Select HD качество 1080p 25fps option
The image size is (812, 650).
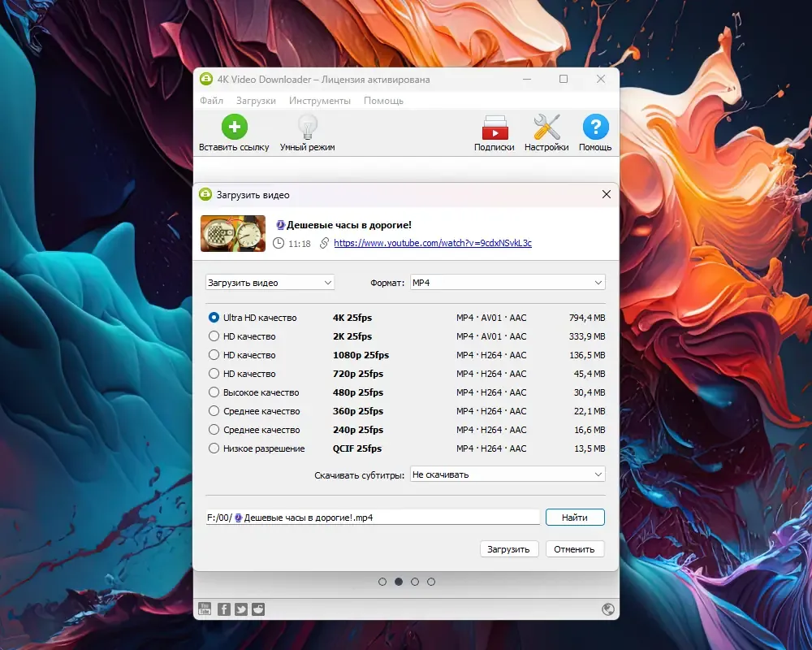click(214, 354)
